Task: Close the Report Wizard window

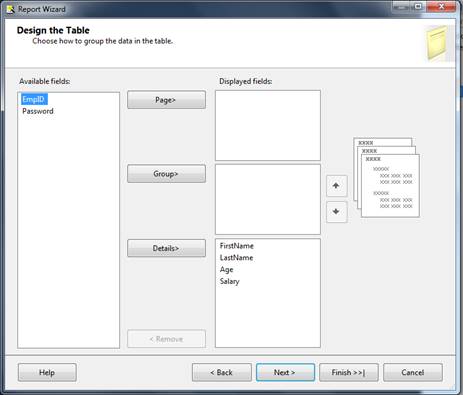Action: point(442,7)
